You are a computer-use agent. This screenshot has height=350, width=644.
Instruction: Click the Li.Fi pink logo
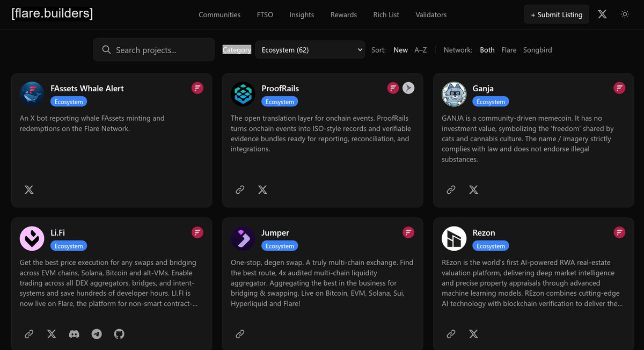tap(32, 239)
